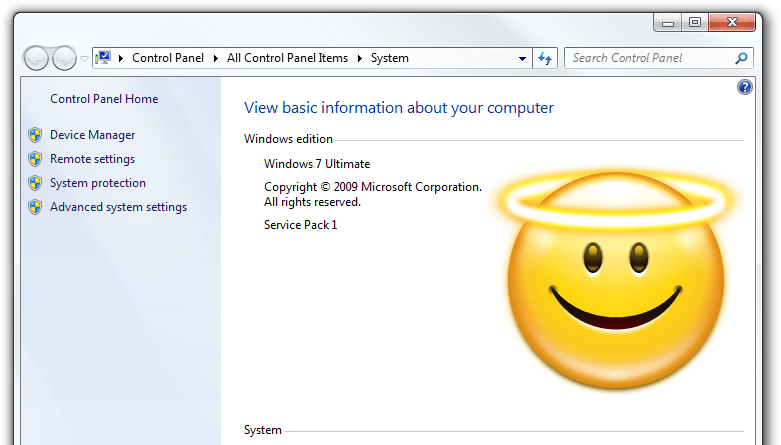Expand the arrow before Control Panel breadcrumb
This screenshot has width=781, height=445.
[x=121, y=58]
